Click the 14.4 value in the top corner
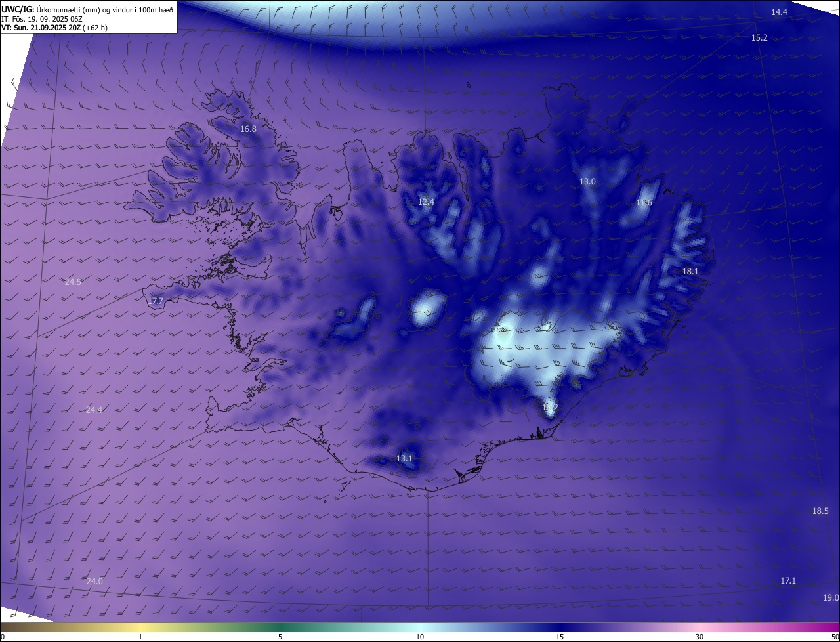Screen dimensions: 840x642 pyautogui.click(x=779, y=12)
